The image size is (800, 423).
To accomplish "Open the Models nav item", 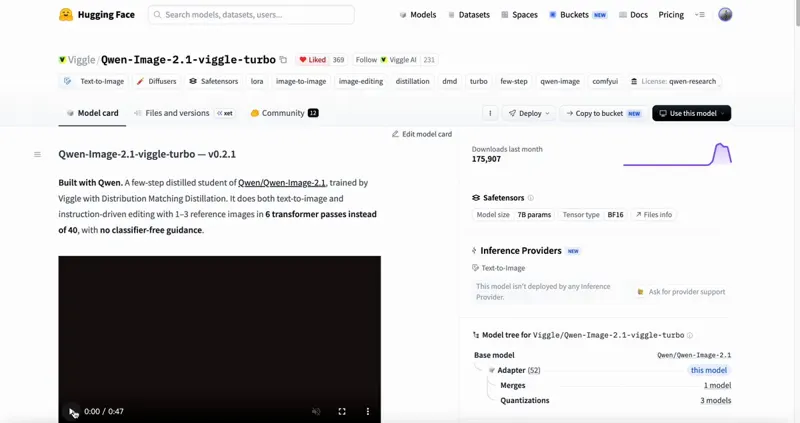I will (418, 15).
